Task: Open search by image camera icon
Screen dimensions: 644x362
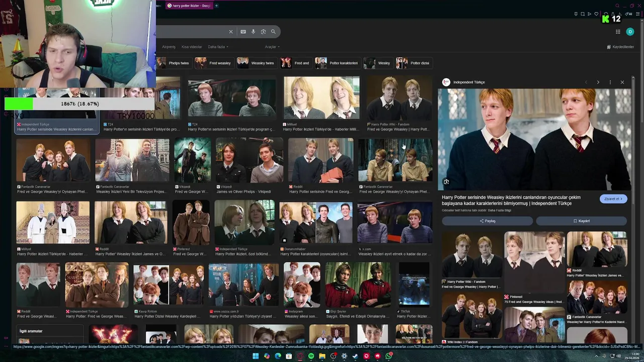Action: click(263, 32)
